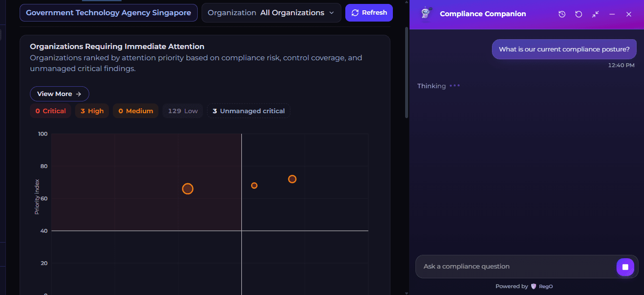Click the 12:40 PM timestamp
The image size is (644, 295).
coord(621,65)
